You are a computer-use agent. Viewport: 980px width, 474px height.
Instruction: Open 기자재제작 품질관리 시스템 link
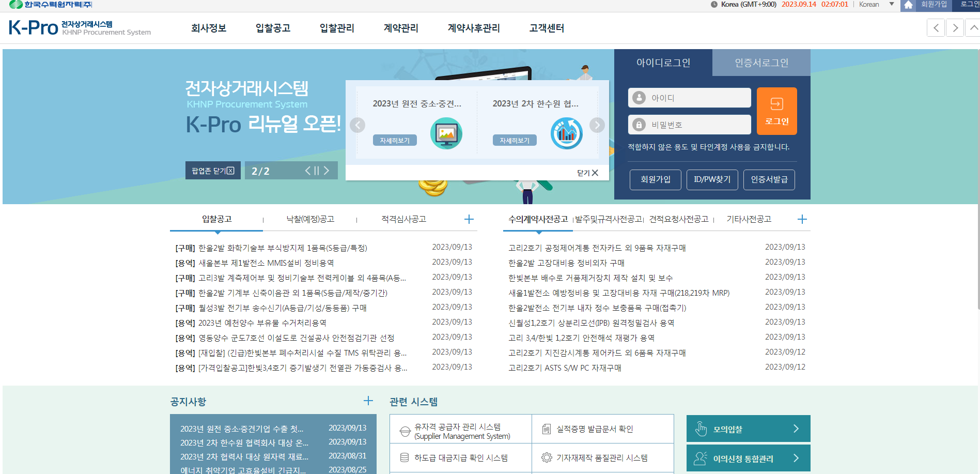602,458
